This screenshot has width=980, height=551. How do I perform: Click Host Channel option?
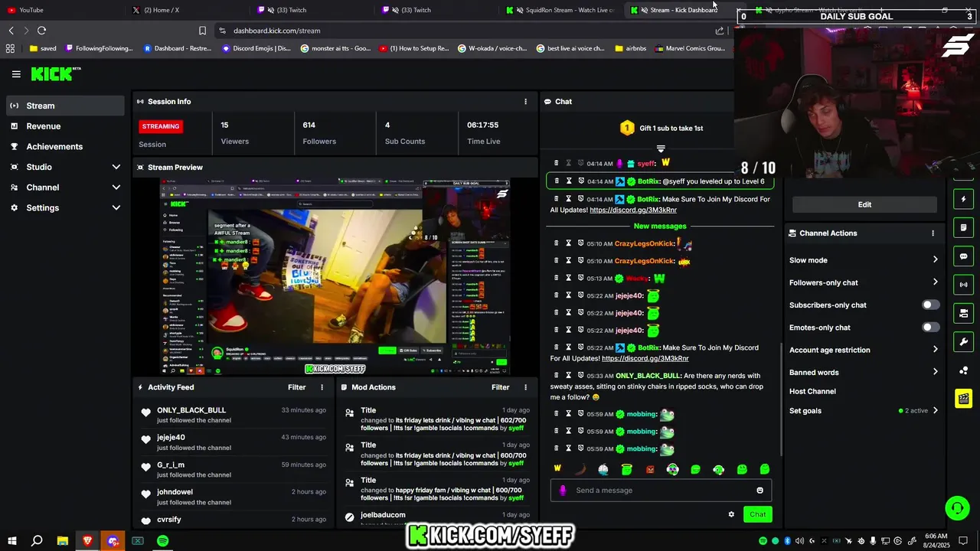pos(812,392)
